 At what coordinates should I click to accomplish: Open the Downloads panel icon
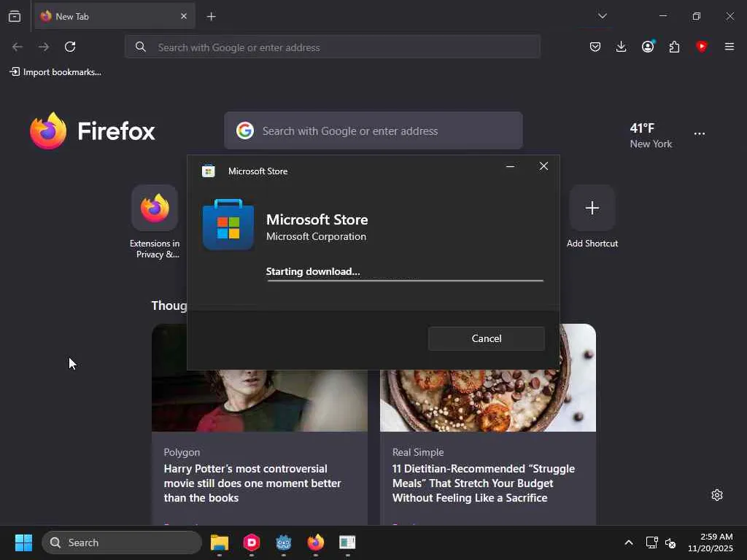coord(622,47)
